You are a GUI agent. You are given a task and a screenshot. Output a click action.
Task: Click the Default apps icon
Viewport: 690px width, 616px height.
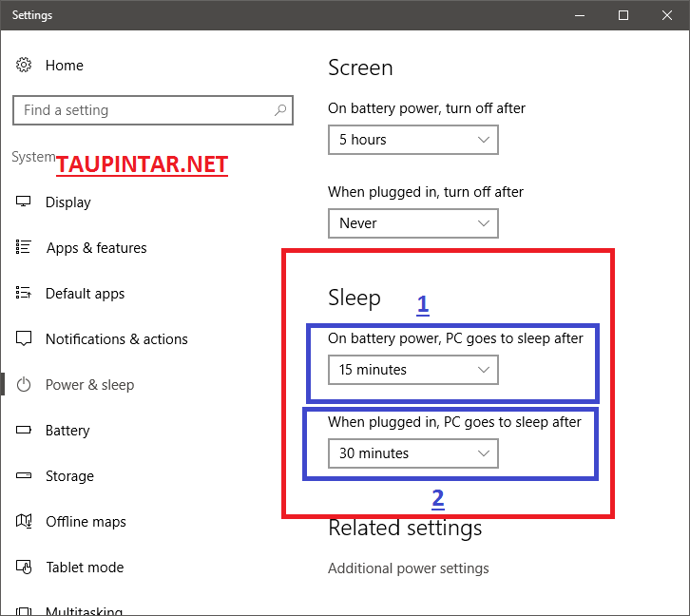(x=24, y=293)
